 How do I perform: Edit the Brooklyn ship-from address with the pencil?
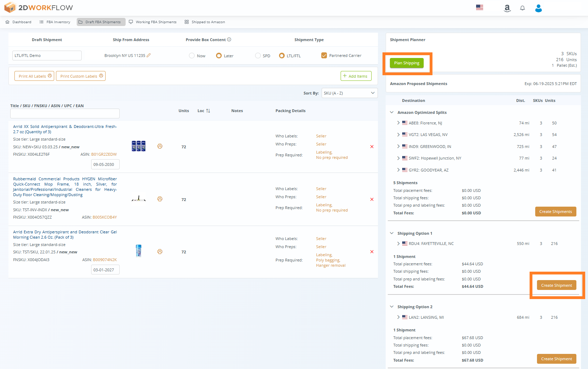149,55
